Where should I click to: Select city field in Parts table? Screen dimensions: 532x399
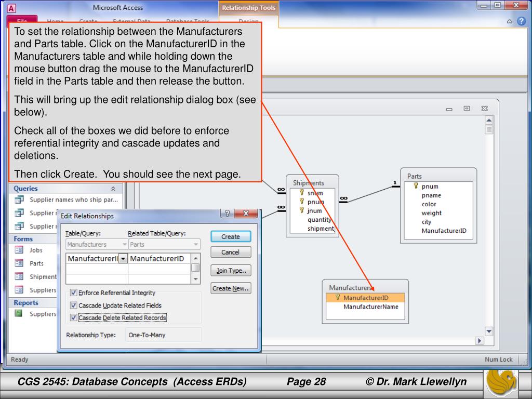pyautogui.click(x=426, y=222)
